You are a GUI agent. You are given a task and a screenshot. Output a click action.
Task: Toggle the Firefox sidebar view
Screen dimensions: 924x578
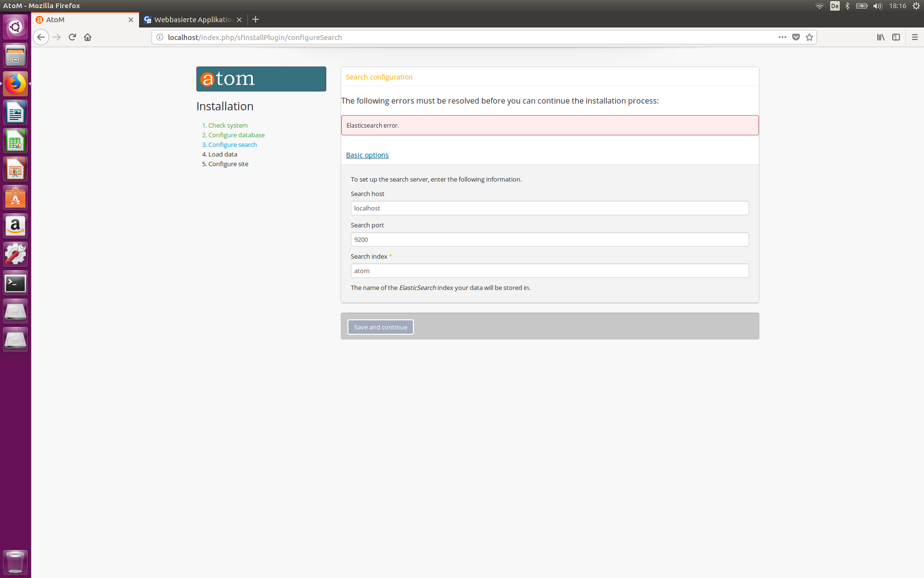click(896, 37)
